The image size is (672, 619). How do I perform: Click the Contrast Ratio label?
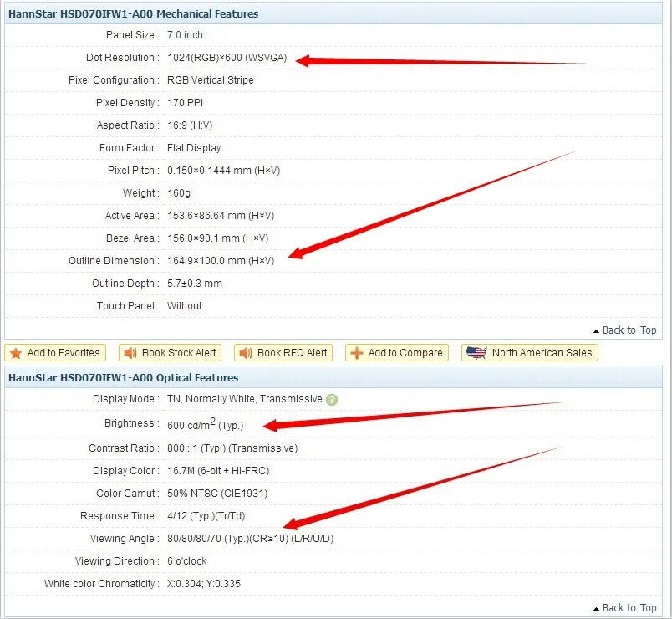(125, 448)
